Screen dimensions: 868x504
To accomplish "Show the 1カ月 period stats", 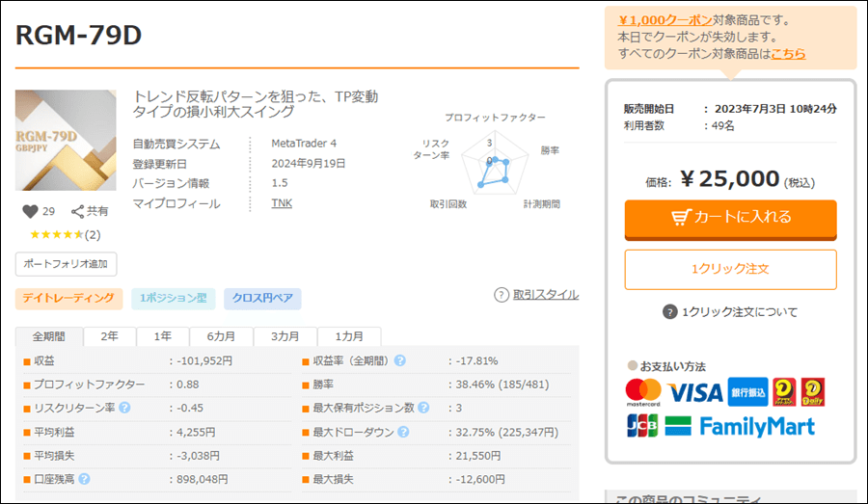I will pos(349,336).
